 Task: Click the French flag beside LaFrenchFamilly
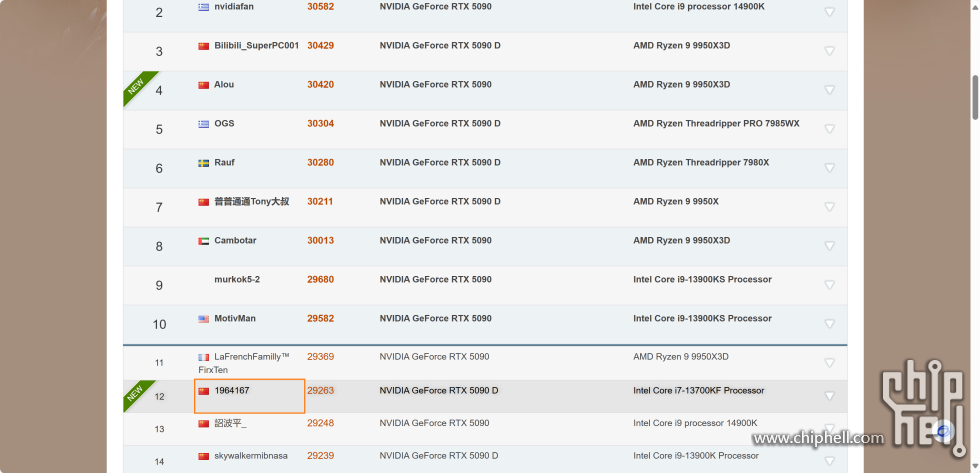pos(203,357)
